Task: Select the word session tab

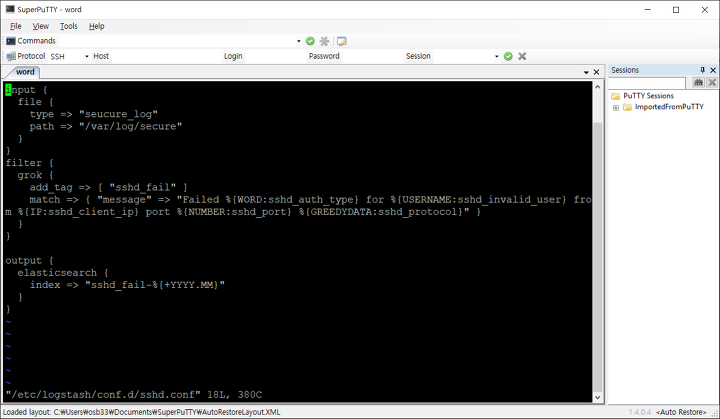Action: pos(25,72)
